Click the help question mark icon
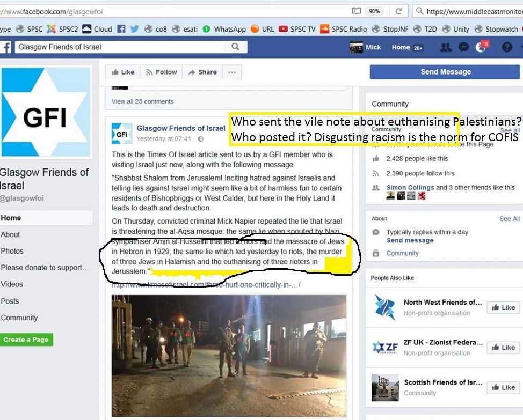 [x=506, y=47]
